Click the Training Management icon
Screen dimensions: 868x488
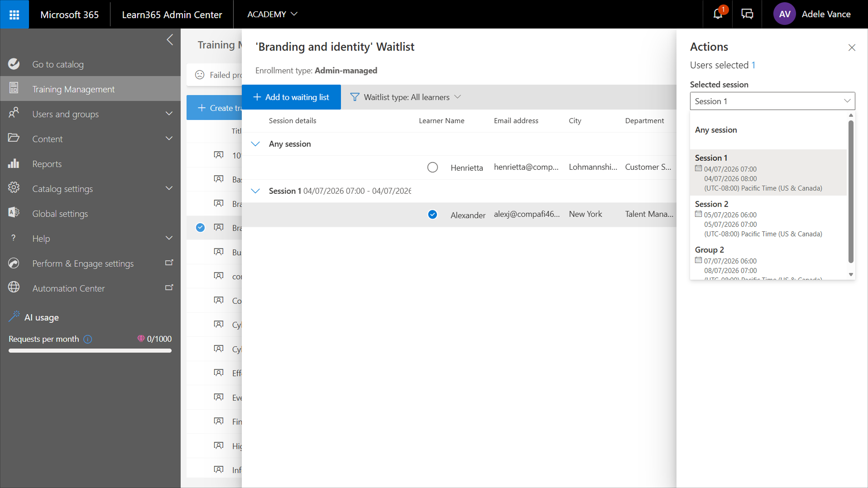click(x=14, y=89)
